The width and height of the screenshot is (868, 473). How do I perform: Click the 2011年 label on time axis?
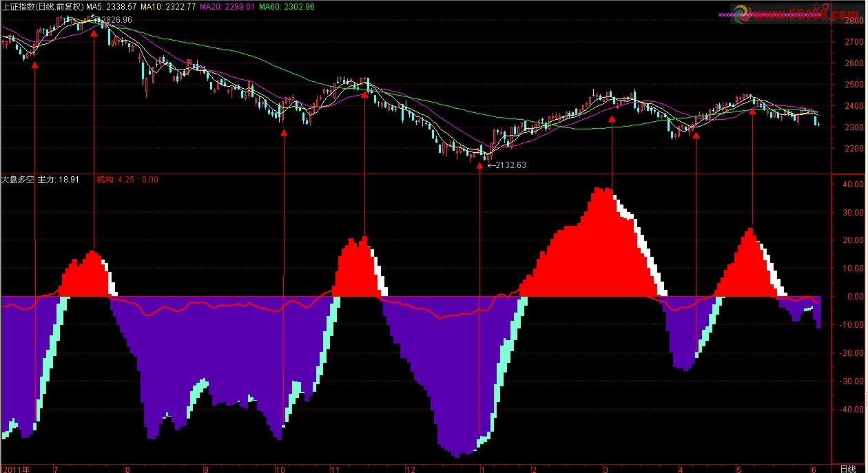15,468
